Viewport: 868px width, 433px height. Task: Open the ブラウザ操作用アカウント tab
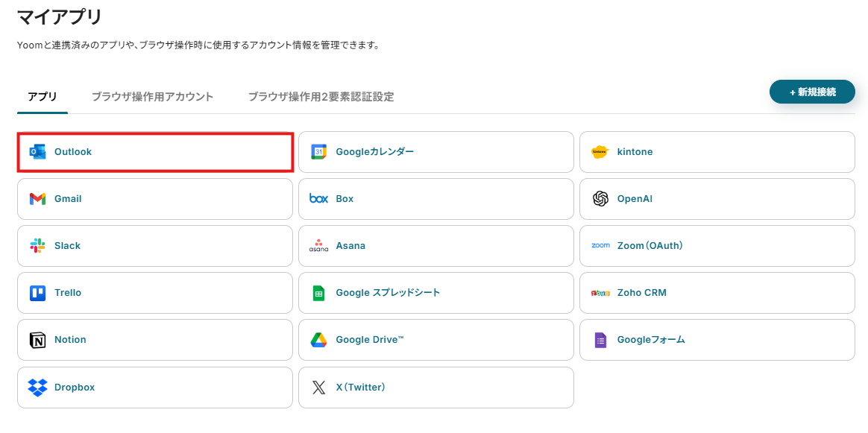152,97
